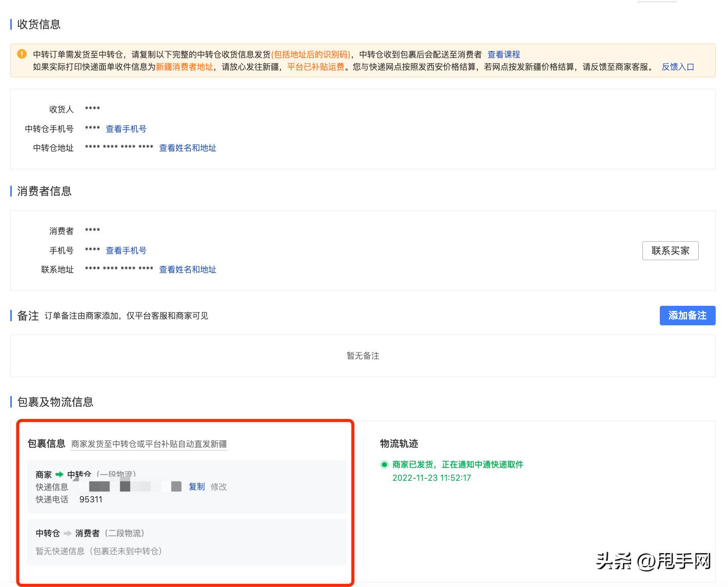Click 修改 to edit express info
Viewport: 728px width, 587px height.
pyautogui.click(x=219, y=487)
